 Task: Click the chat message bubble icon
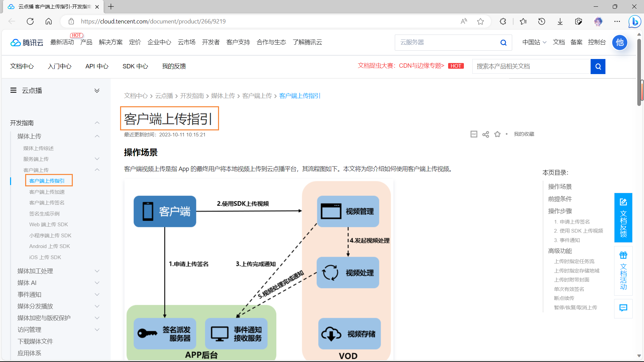point(623,308)
